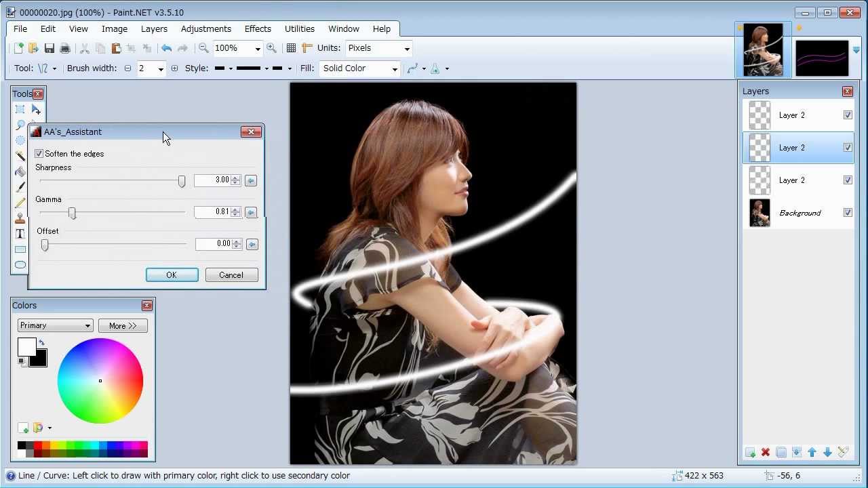Click the Undo arrow icon
The width and height of the screenshot is (868, 488).
pyautogui.click(x=166, y=48)
